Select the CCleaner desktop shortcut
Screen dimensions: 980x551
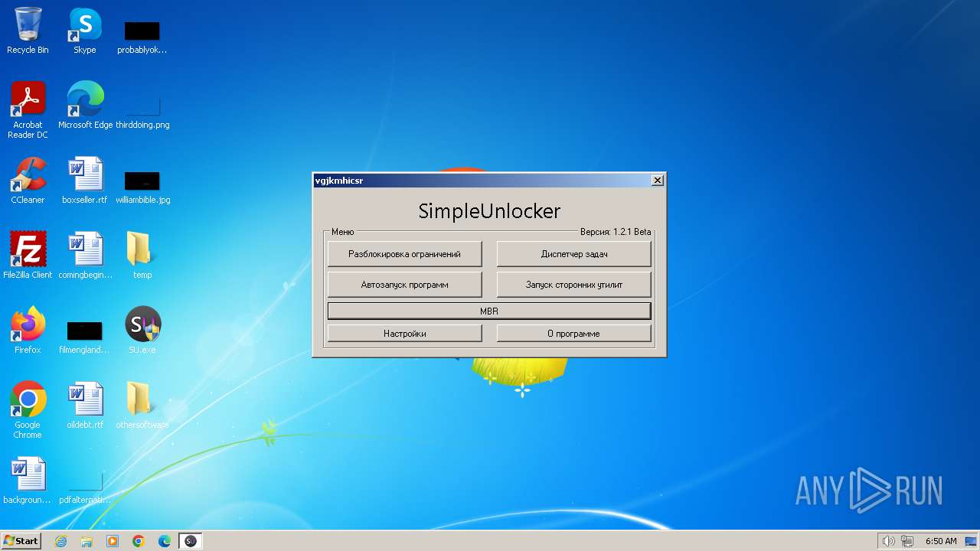point(28,181)
